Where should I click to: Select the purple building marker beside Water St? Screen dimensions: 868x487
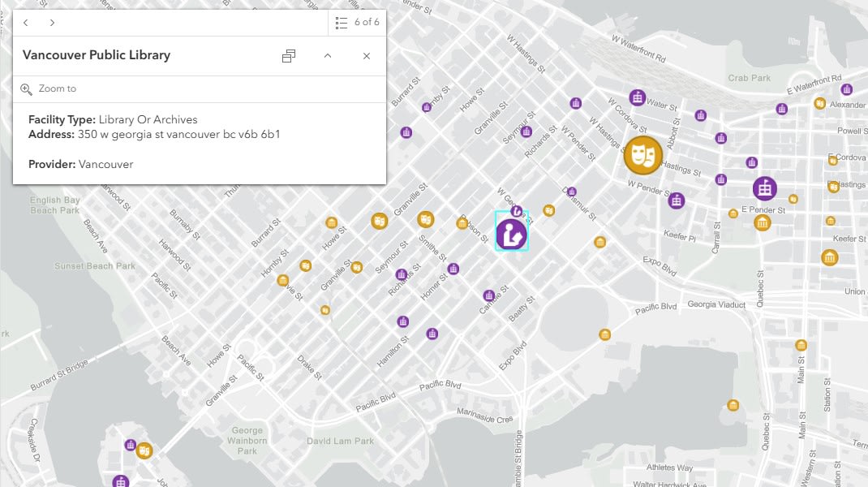[637, 97]
